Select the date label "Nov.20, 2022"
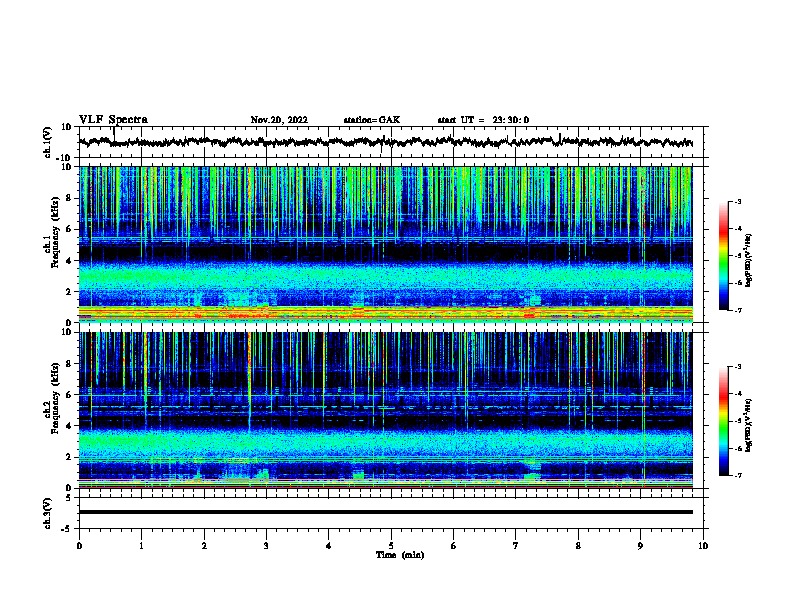The image size is (792, 612). click(279, 120)
